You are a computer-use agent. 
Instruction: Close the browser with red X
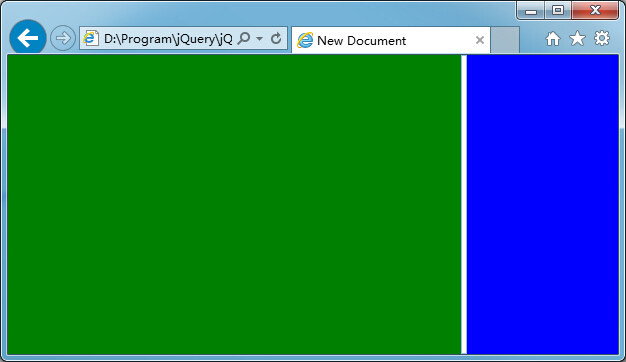[x=595, y=10]
